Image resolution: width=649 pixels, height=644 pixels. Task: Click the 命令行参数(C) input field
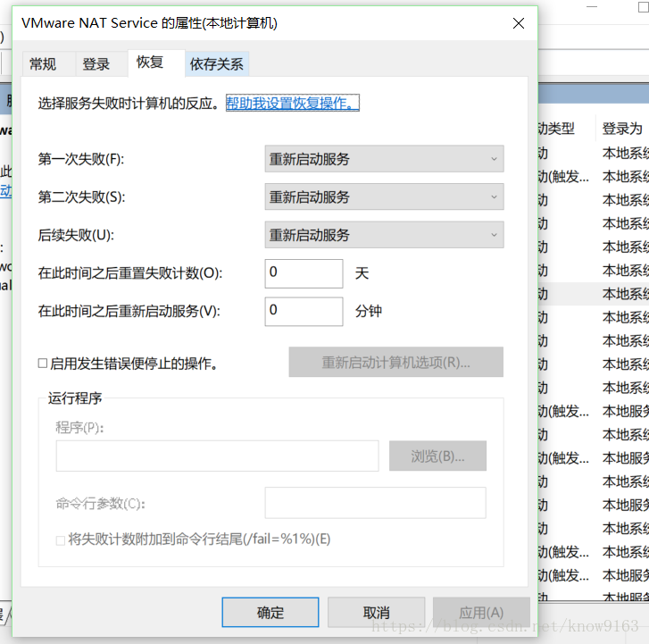coord(376,503)
